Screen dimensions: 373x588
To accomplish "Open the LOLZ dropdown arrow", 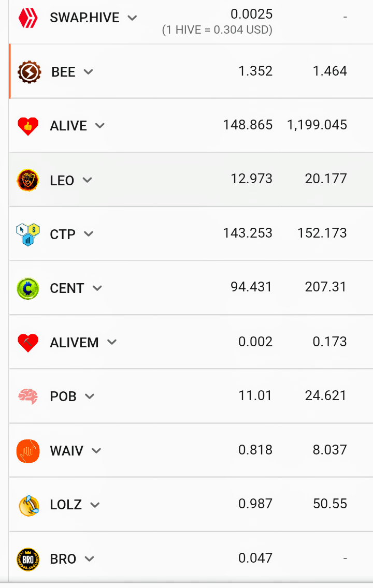I will coord(95,505).
